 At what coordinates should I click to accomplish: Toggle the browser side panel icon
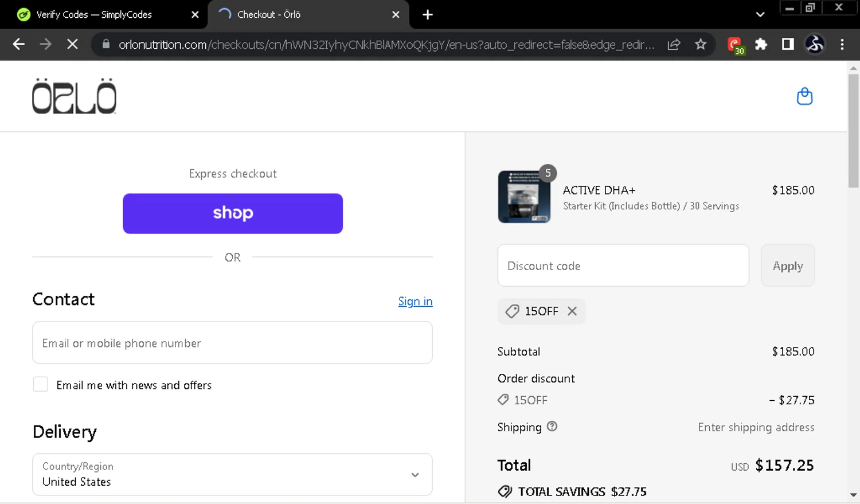788,44
